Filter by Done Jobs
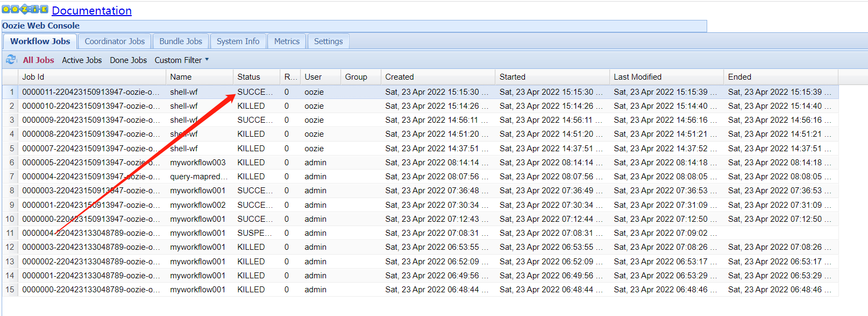Image resolution: width=868 pixels, height=316 pixels. [x=128, y=60]
